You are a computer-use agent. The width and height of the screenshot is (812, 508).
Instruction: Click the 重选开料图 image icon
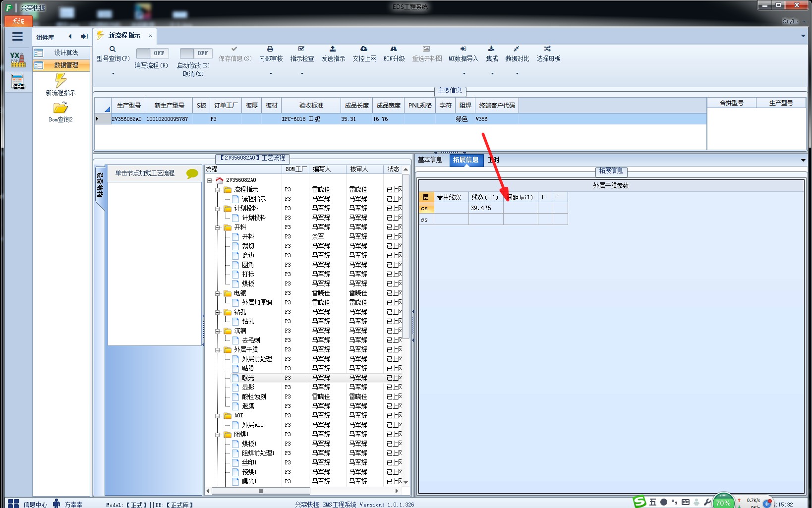click(x=426, y=49)
